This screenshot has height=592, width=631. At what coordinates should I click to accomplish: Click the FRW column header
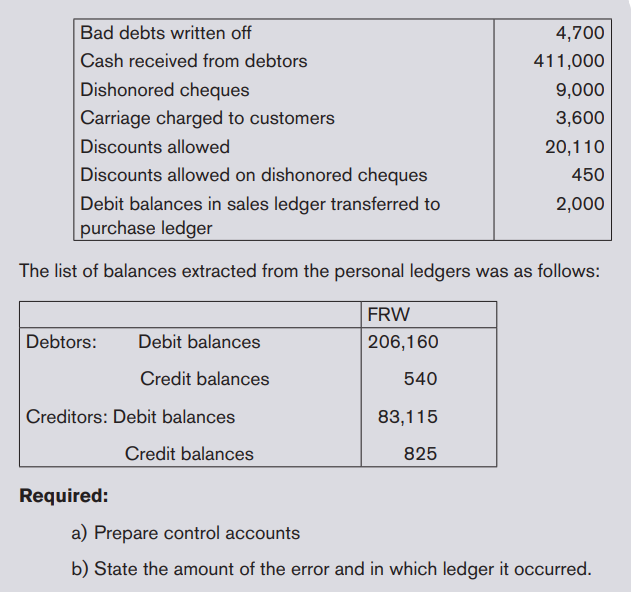pyautogui.click(x=388, y=315)
